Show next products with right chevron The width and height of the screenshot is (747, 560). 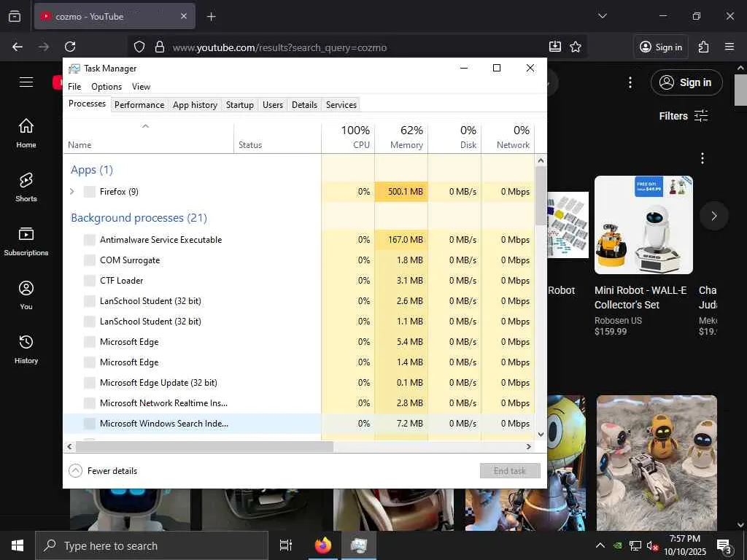coord(713,216)
